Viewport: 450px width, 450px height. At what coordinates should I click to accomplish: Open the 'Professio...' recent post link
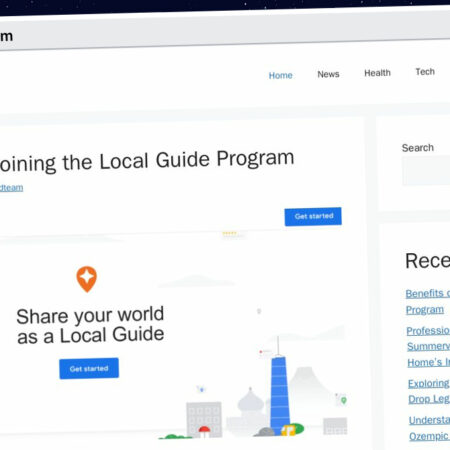point(428,346)
